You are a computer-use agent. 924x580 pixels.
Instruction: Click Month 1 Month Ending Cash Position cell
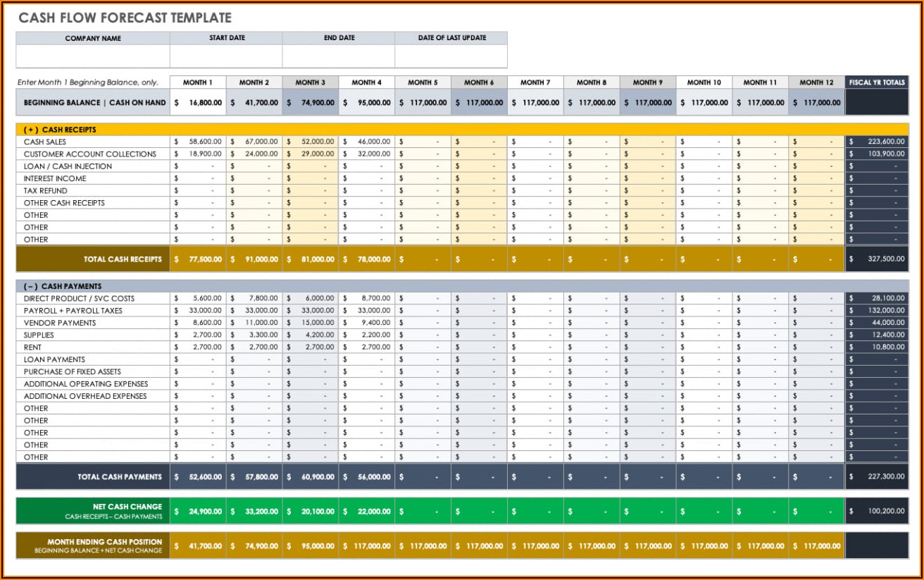pos(198,546)
